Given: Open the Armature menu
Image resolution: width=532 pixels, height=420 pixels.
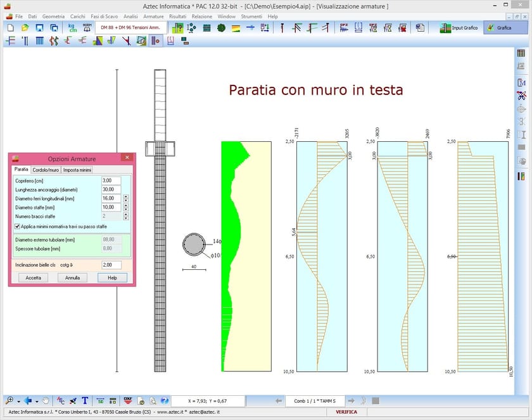Looking at the screenshot, I should point(153,16).
